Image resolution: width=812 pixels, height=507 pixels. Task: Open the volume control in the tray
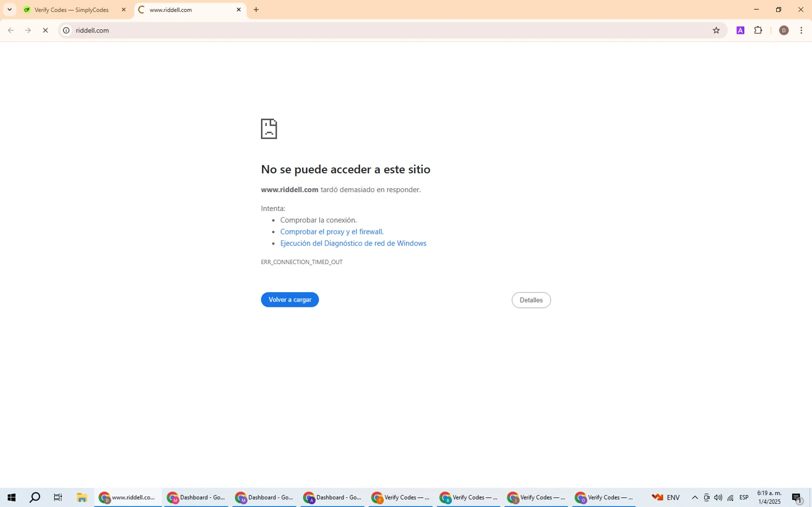(718, 498)
